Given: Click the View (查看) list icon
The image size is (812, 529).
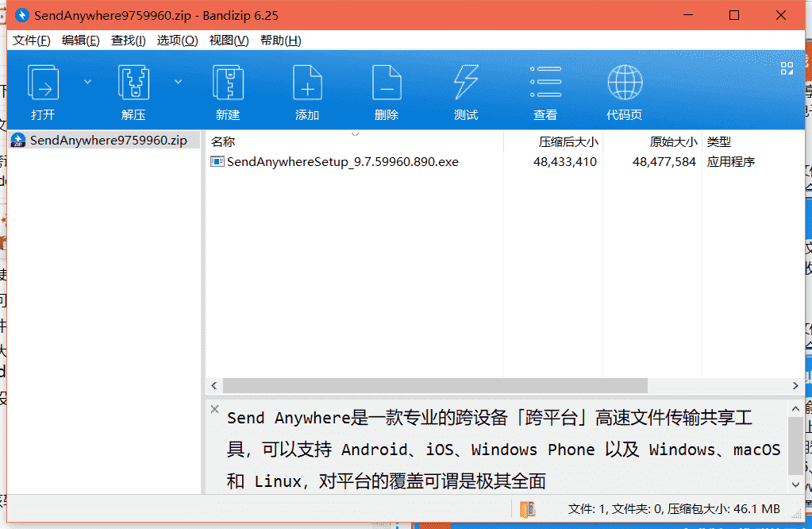Looking at the screenshot, I should click(545, 82).
